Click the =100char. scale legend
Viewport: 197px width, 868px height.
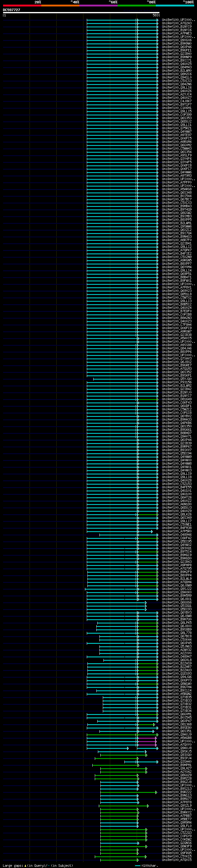coord(147,865)
